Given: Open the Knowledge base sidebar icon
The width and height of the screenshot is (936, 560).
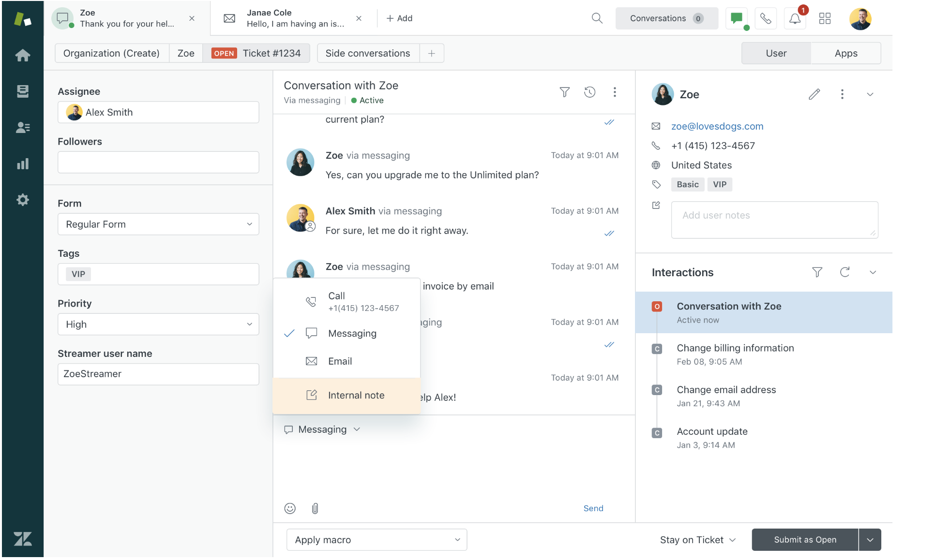Looking at the screenshot, I should (22, 91).
